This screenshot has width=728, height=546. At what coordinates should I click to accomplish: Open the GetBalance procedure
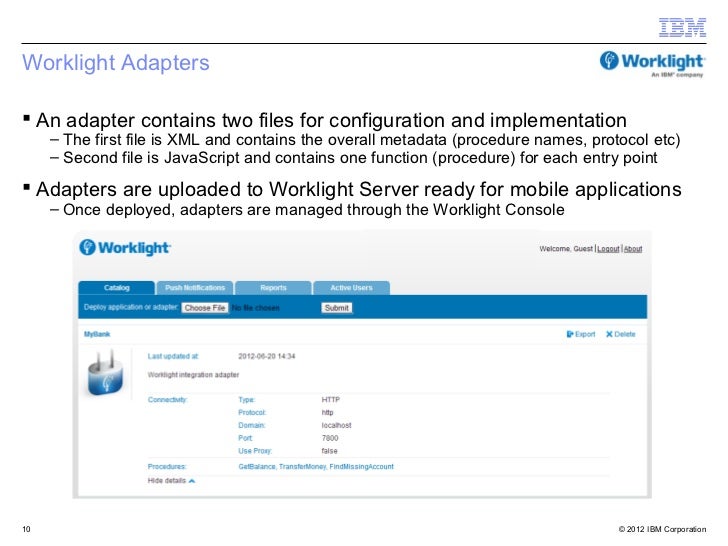(257, 467)
